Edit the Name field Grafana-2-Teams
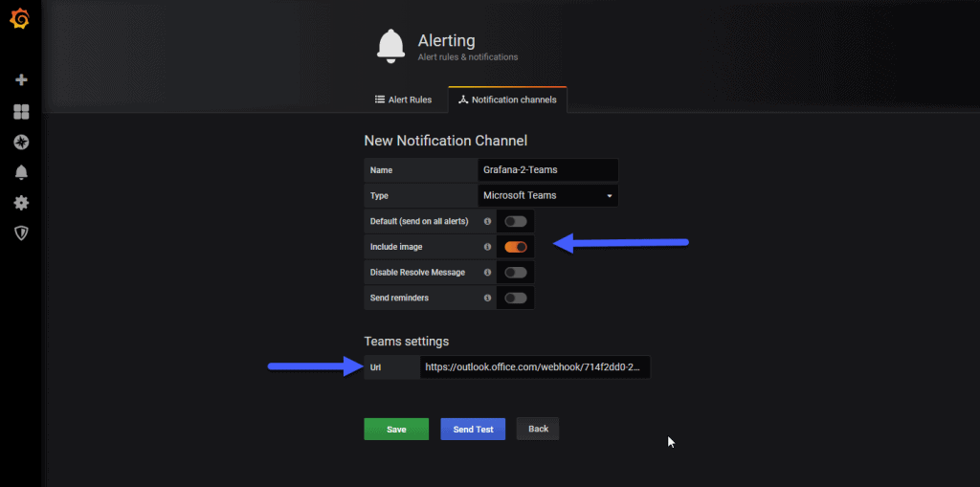The image size is (980, 487). click(548, 170)
